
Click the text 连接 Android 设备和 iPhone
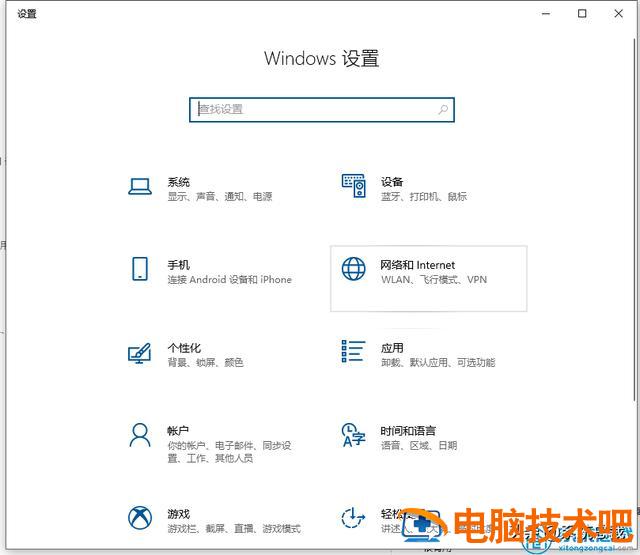click(x=230, y=280)
